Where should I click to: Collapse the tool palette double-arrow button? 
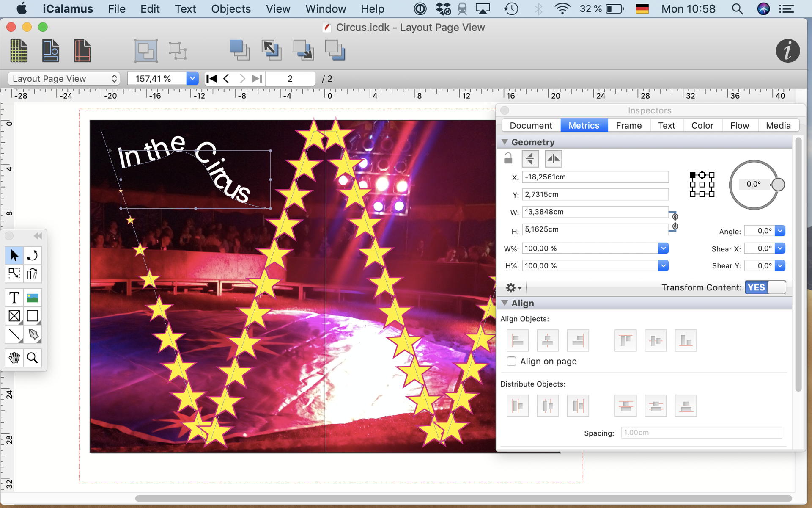(38, 236)
